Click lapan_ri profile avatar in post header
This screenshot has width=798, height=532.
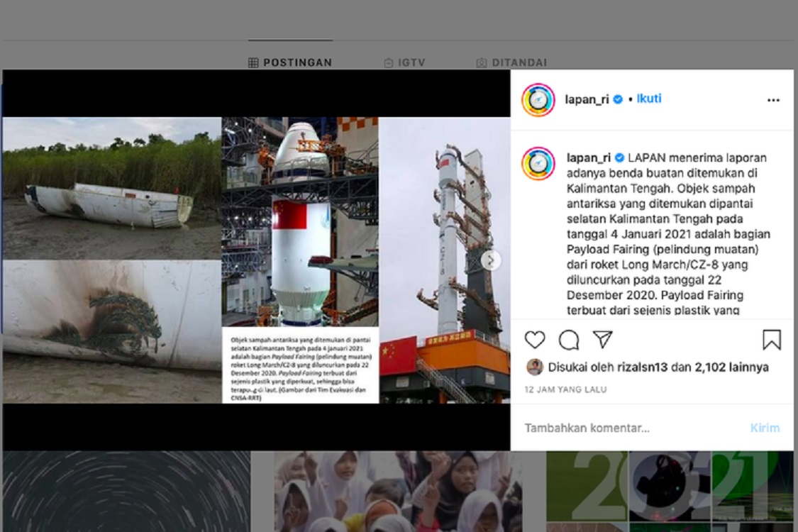[538, 100]
